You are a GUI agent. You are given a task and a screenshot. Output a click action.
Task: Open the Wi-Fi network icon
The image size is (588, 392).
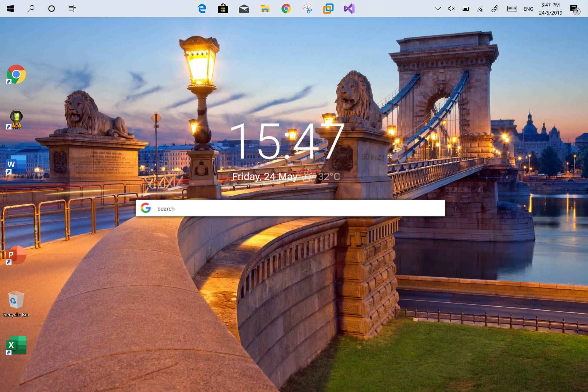480,9
